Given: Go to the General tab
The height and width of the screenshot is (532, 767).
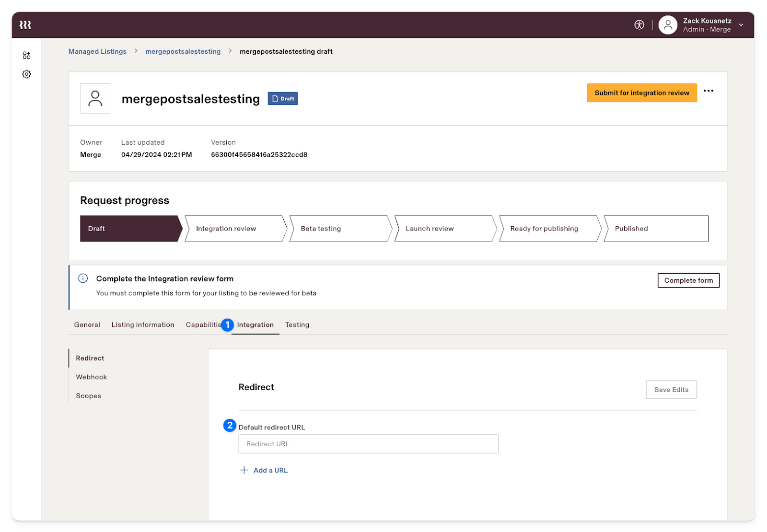Looking at the screenshot, I should [x=87, y=325].
